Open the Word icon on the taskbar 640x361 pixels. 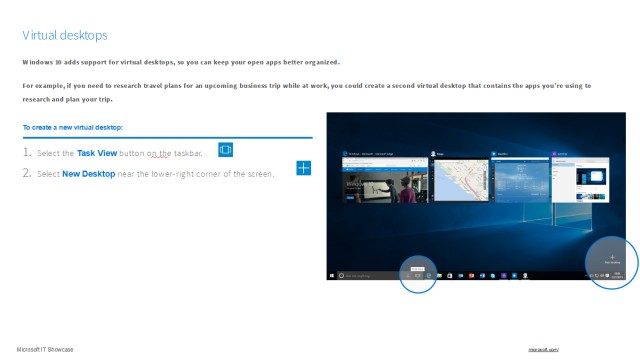pyautogui.click(x=482, y=276)
